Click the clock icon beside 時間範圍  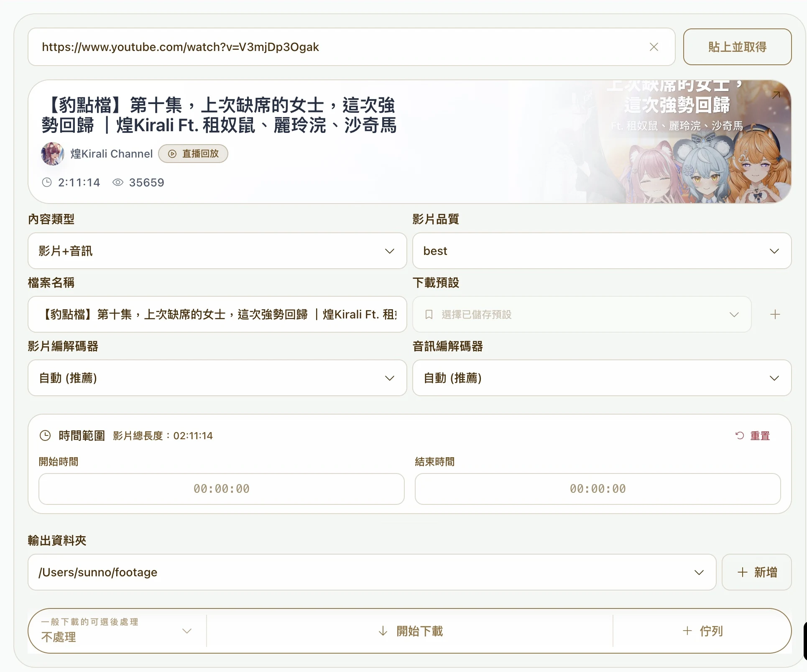pos(45,435)
